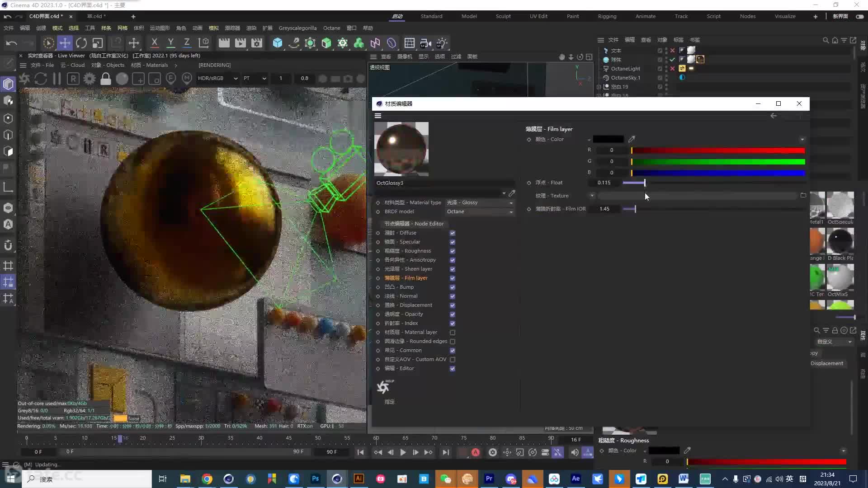The image size is (868, 488).
Task: Click the search icon in Object Manager
Action: click(x=826, y=40)
